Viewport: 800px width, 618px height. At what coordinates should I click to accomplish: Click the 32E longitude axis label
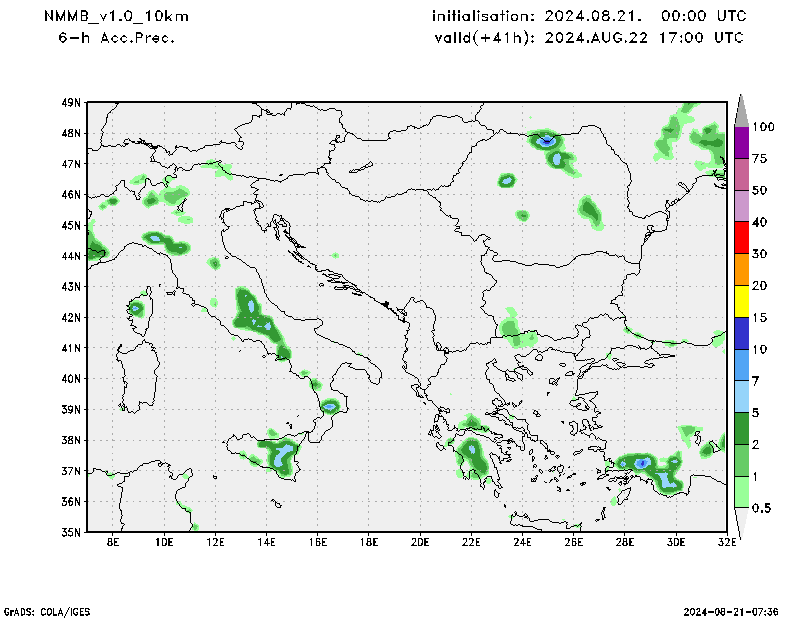point(726,543)
